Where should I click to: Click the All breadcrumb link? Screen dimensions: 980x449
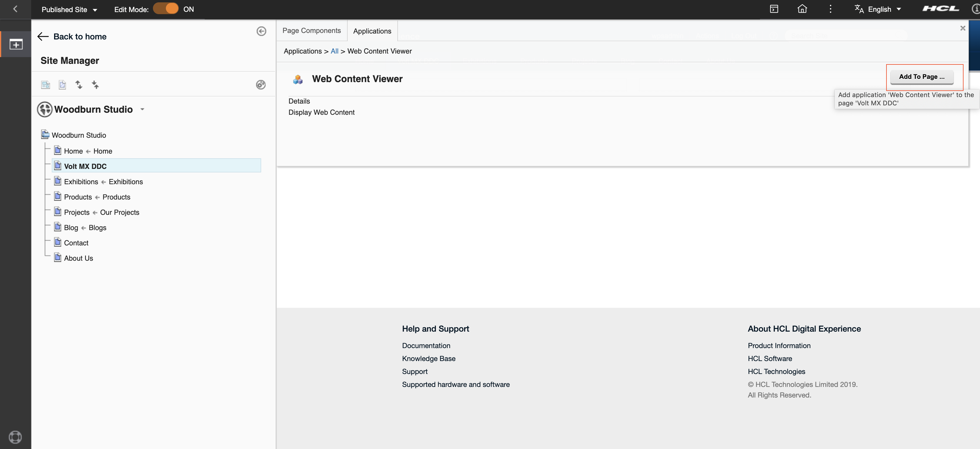[334, 51]
